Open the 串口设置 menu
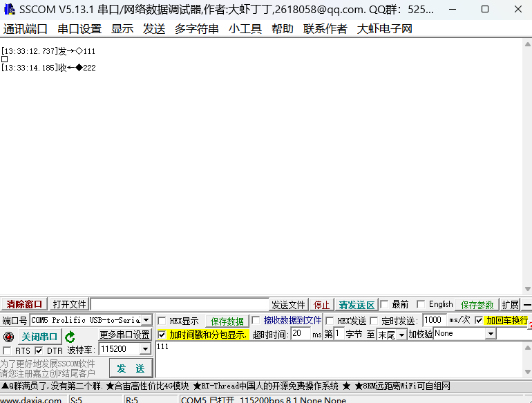This screenshot has width=532, height=403. point(79,28)
